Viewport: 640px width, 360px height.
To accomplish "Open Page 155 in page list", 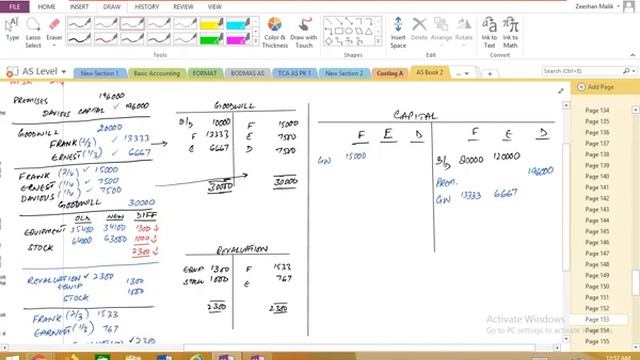I will pyautogui.click(x=597, y=342).
